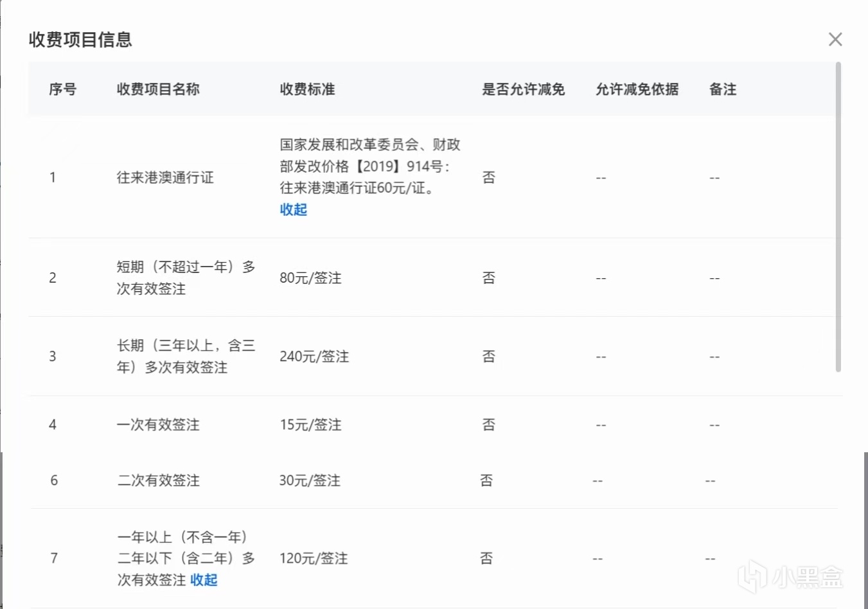Select the 一次有效签注 row name
The image size is (868, 609).
(158, 425)
